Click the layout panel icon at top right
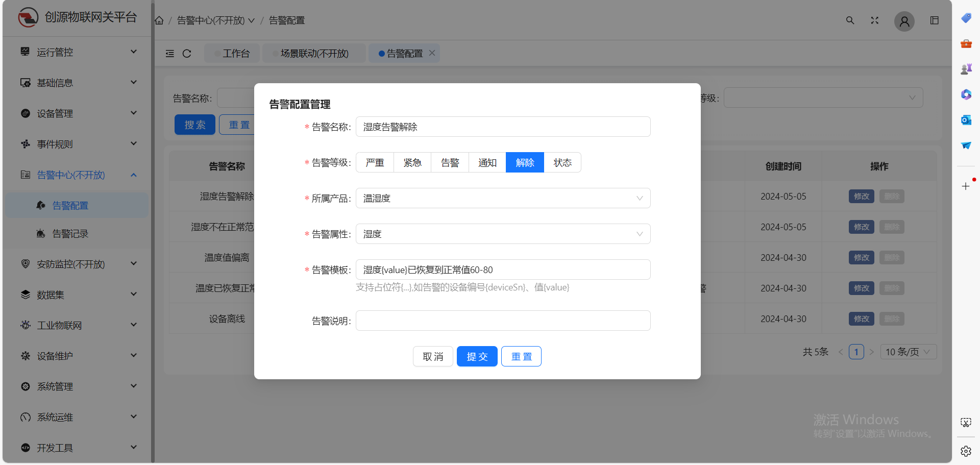 [x=935, y=20]
